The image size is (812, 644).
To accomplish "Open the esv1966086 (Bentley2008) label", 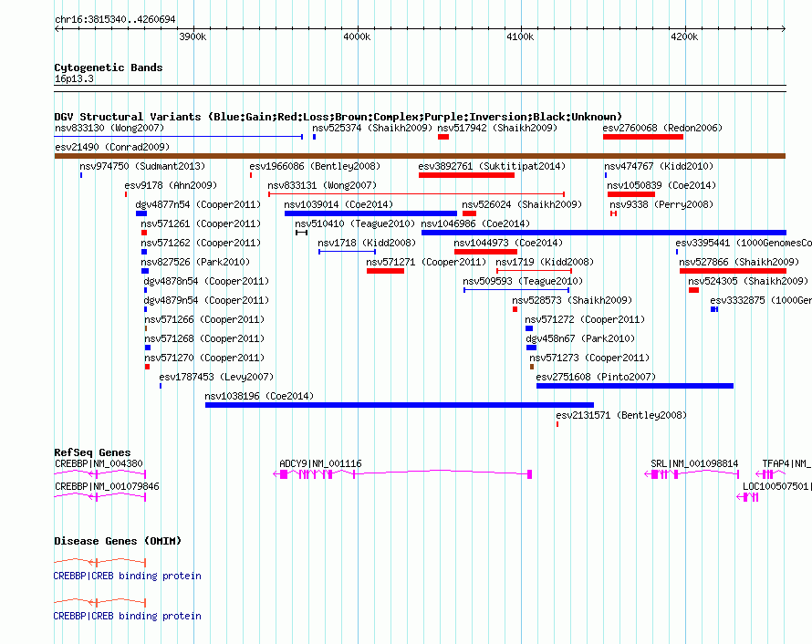I will (x=315, y=166).
